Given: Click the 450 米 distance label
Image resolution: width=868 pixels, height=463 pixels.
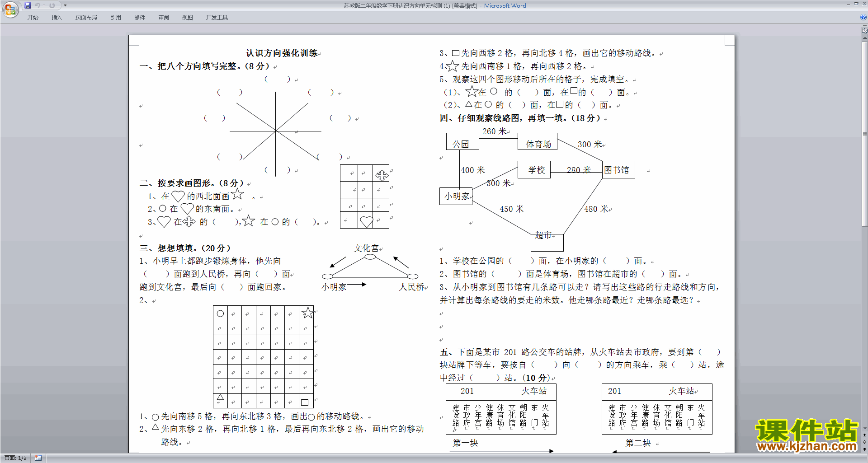Looking at the screenshot, I should pyautogui.click(x=512, y=209).
